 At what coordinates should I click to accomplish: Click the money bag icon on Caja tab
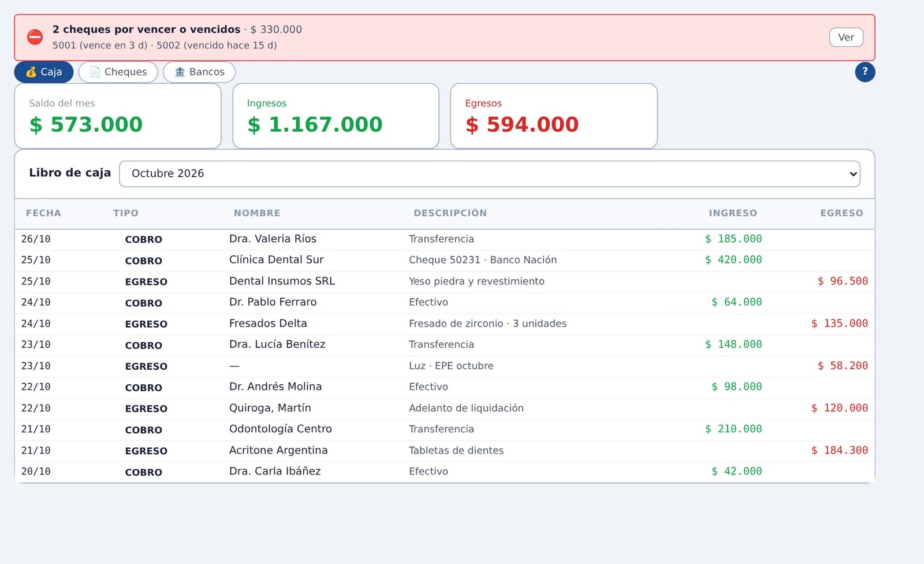[31, 72]
